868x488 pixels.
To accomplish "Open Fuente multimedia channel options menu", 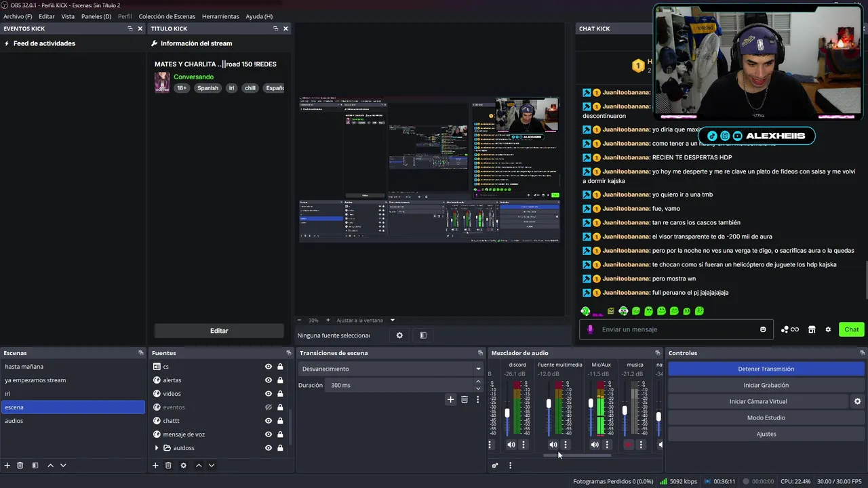I will pos(566,445).
